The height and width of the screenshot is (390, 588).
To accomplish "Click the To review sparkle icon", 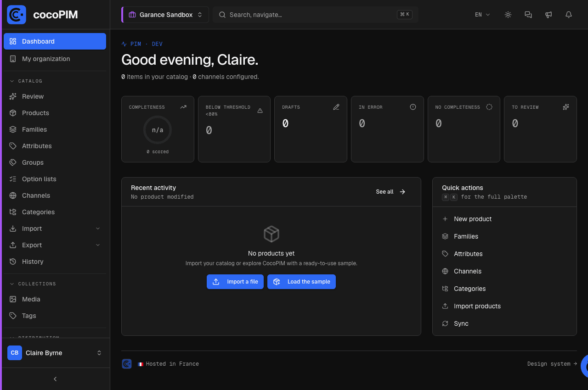I will pyautogui.click(x=566, y=107).
